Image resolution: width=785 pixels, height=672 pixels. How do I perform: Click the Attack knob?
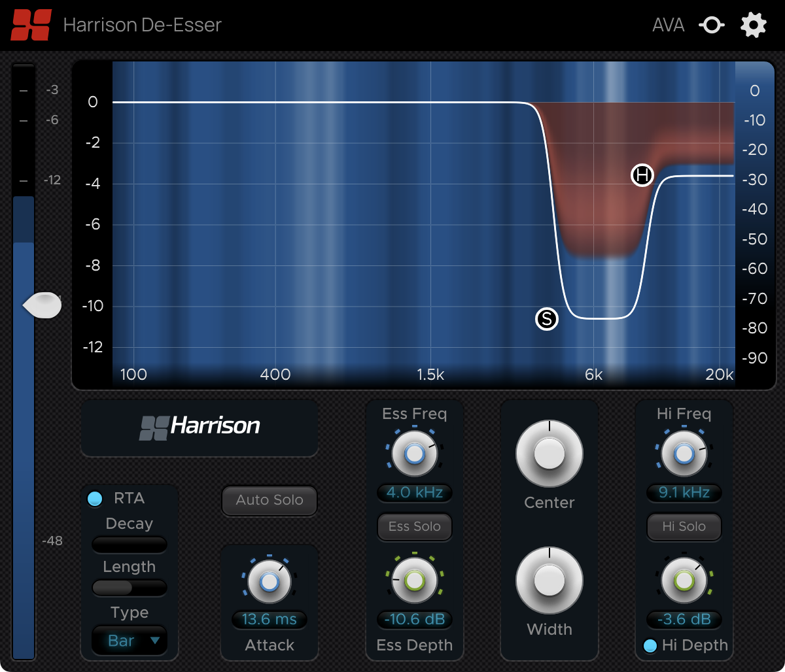click(x=269, y=580)
